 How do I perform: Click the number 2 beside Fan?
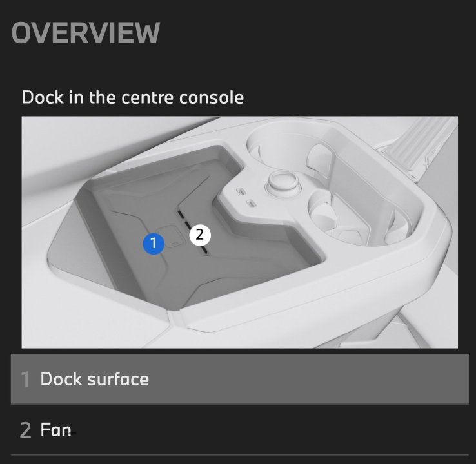[25, 430]
